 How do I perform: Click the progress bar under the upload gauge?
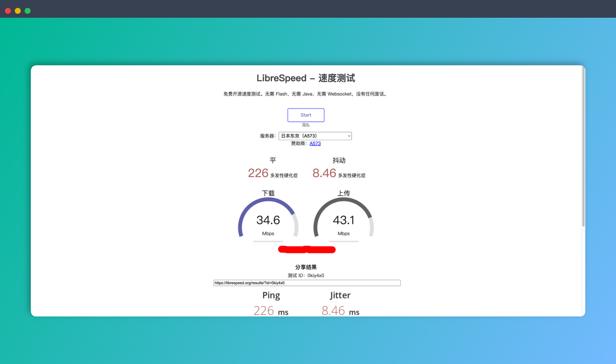(x=344, y=242)
